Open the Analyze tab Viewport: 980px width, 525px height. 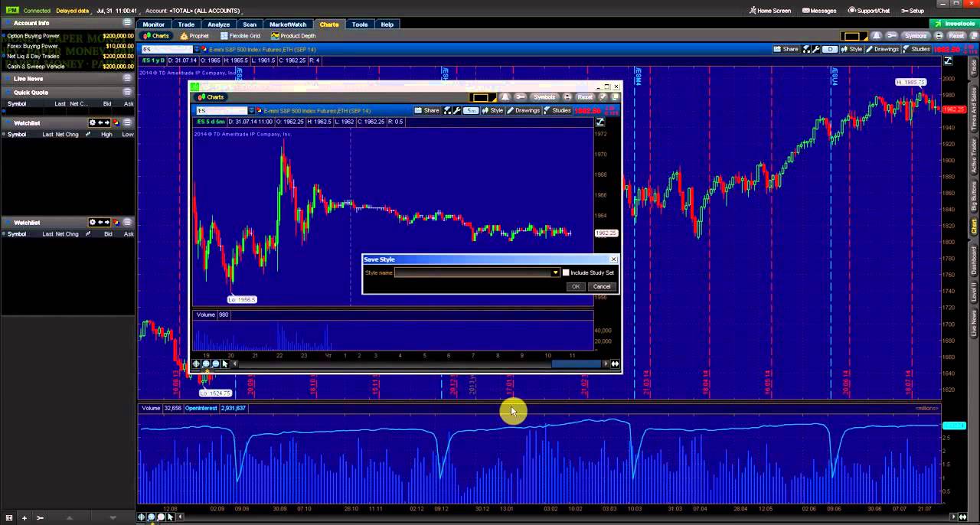219,24
